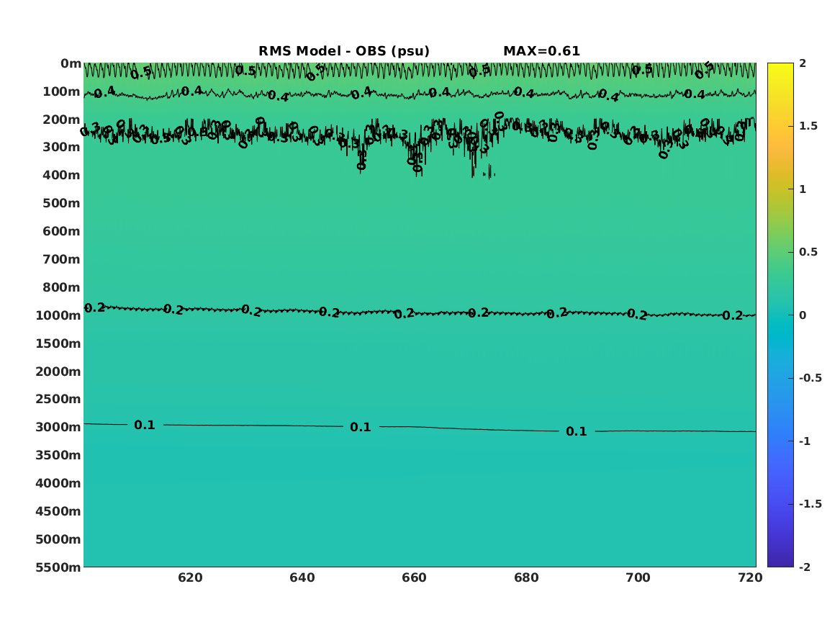Select the '640' x-axis tick label

302,578
